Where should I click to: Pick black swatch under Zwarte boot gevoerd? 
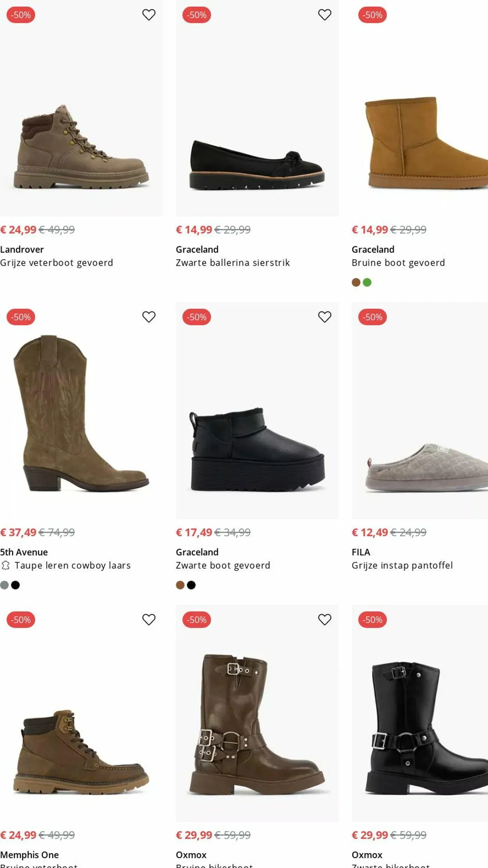[191, 585]
